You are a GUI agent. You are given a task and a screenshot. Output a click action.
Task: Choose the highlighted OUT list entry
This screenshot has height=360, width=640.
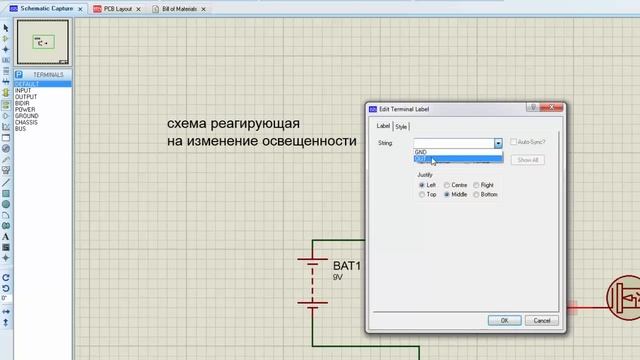458,159
